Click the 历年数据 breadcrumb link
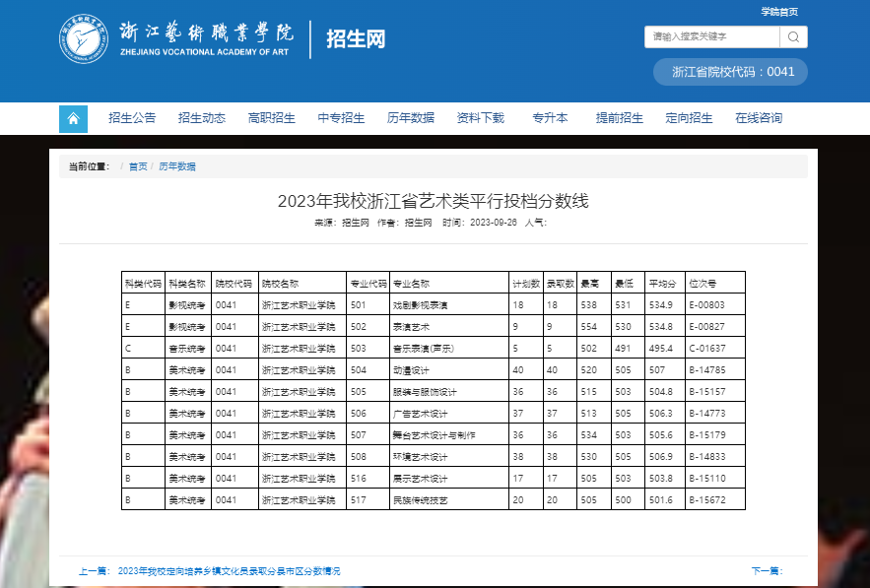 click(177, 166)
